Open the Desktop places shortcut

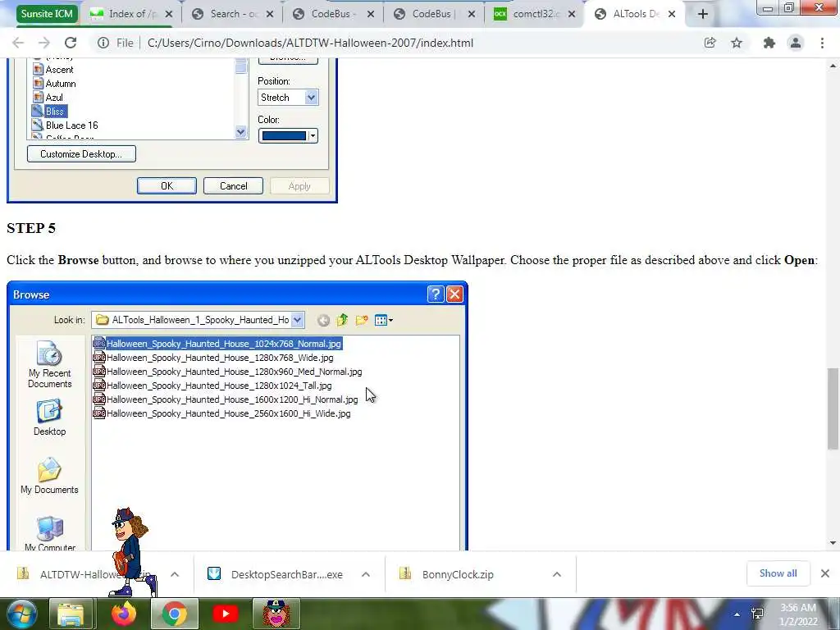(49, 418)
